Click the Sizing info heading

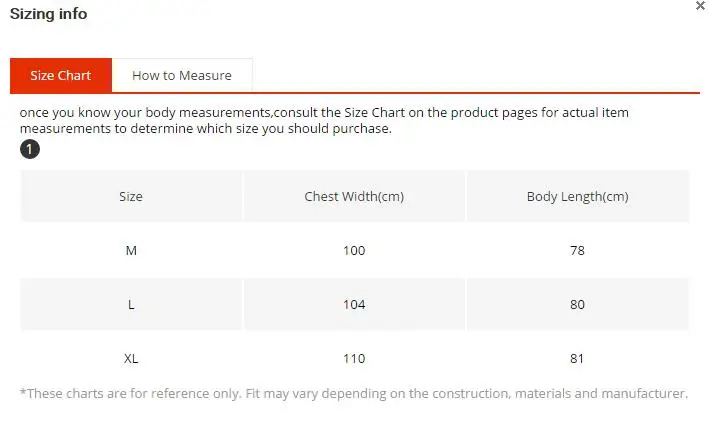(x=48, y=14)
